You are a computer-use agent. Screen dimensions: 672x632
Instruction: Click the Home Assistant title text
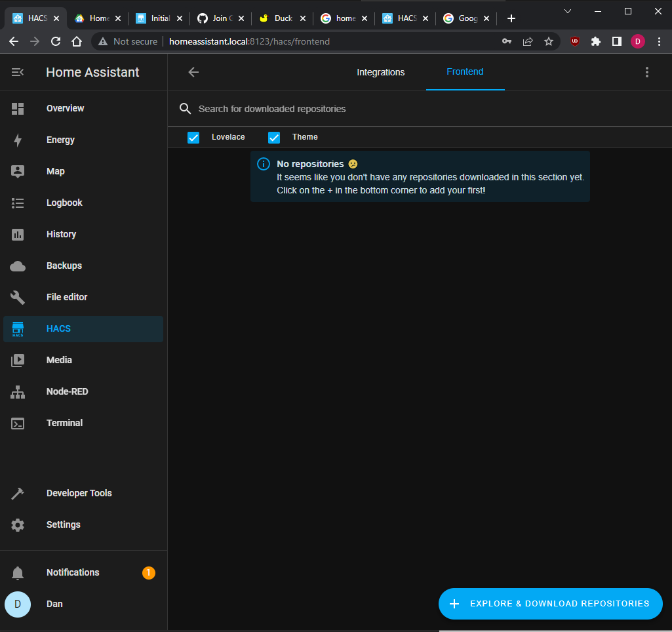92,72
